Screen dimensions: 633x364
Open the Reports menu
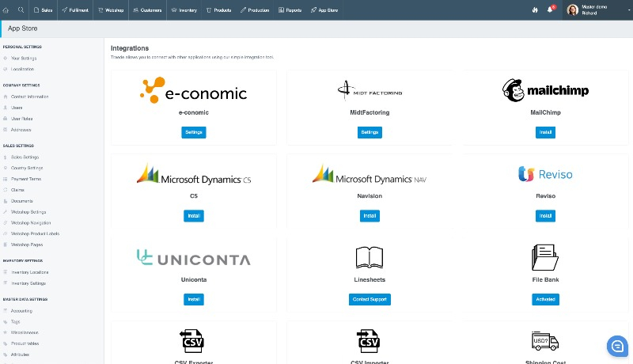pyautogui.click(x=290, y=10)
